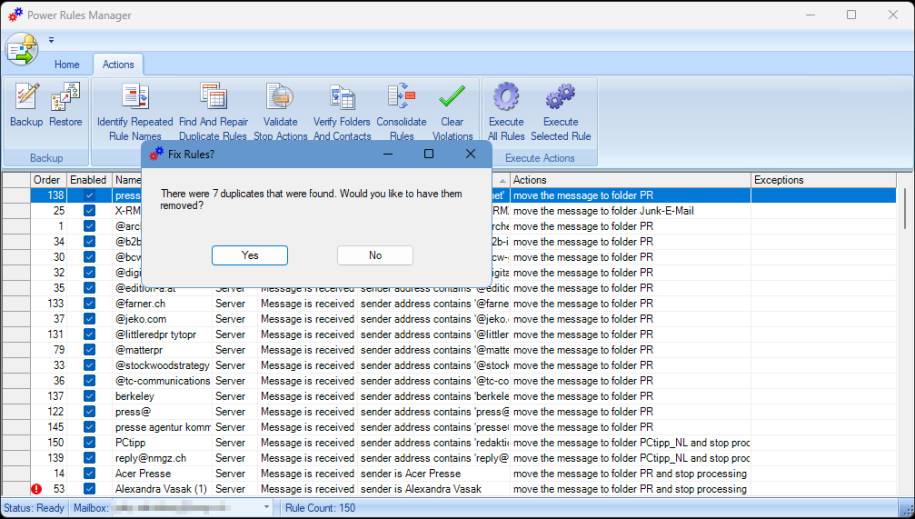Image resolution: width=915 pixels, height=519 pixels.
Task: Disable the PCtipp rule checkbox
Action: [x=89, y=443]
